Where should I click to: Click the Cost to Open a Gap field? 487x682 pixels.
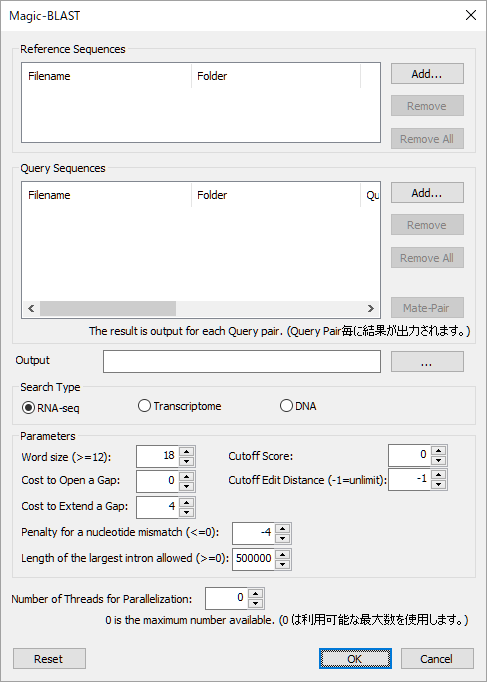pos(157,481)
